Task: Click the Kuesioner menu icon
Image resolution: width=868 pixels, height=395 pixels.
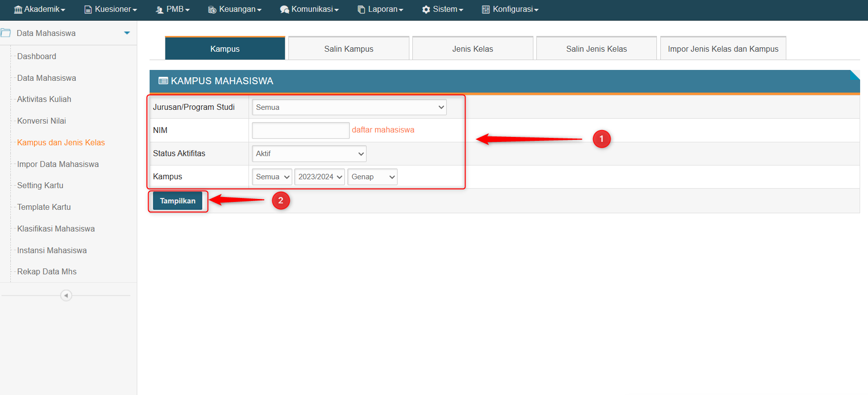Action: point(88,10)
